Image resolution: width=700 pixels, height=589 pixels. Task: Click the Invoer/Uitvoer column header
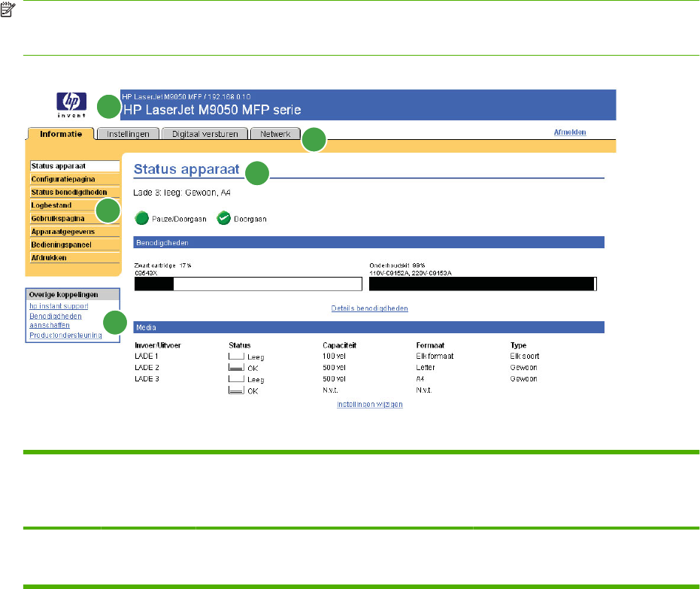point(158,345)
